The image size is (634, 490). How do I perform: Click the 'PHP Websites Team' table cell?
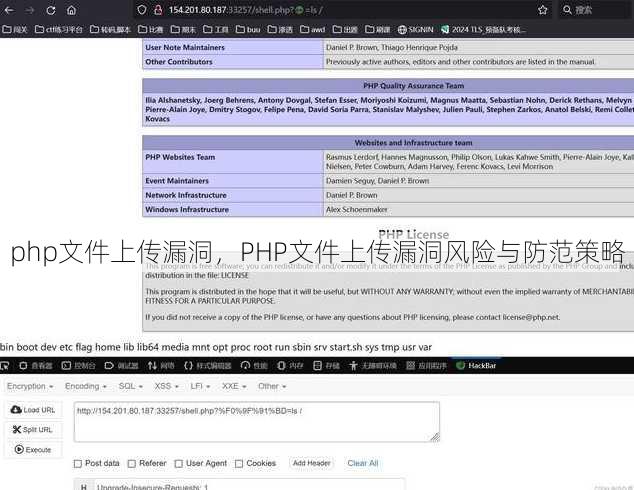(233, 162)
